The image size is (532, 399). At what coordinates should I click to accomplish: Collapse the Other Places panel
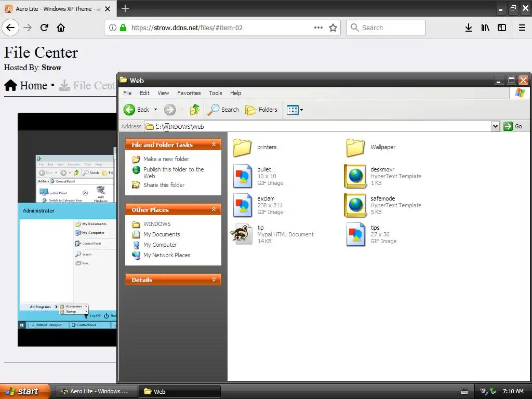tap(214, 209)
